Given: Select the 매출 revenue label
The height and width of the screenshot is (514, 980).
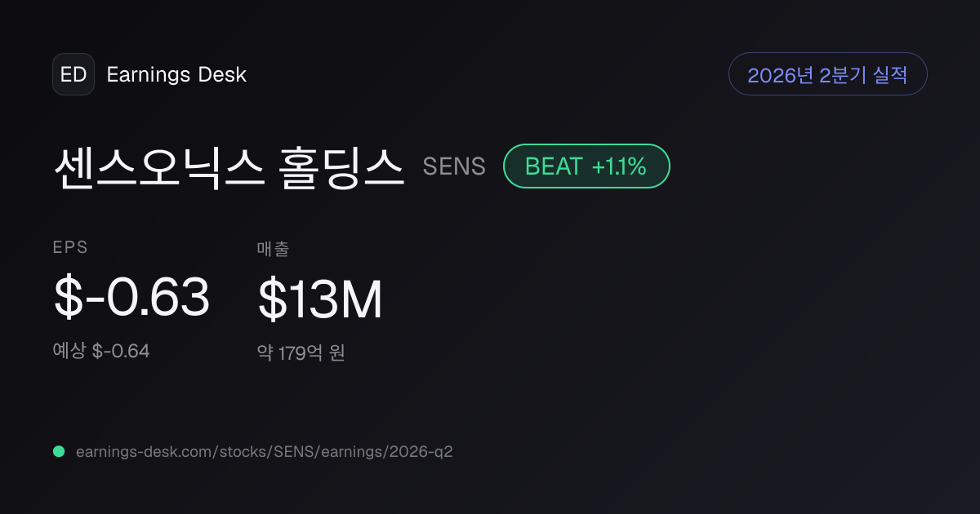Looking at the screenshot, I should coord(273,248).
